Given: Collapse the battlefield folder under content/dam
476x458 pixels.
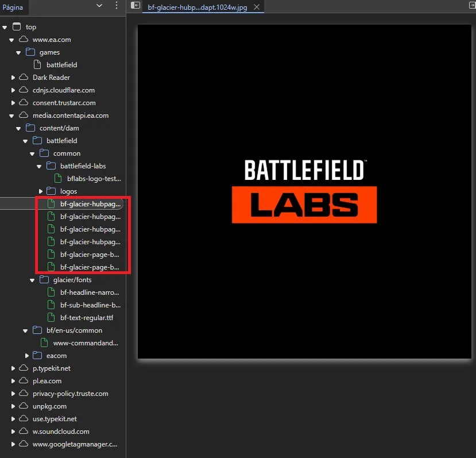Looking at the screenshot, I should (25, 141).
